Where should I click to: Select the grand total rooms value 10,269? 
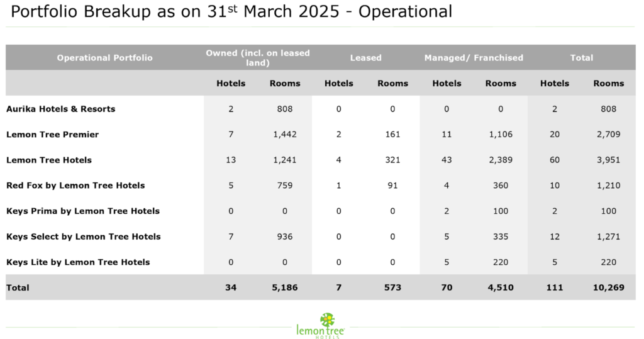(x=608, y=287)
